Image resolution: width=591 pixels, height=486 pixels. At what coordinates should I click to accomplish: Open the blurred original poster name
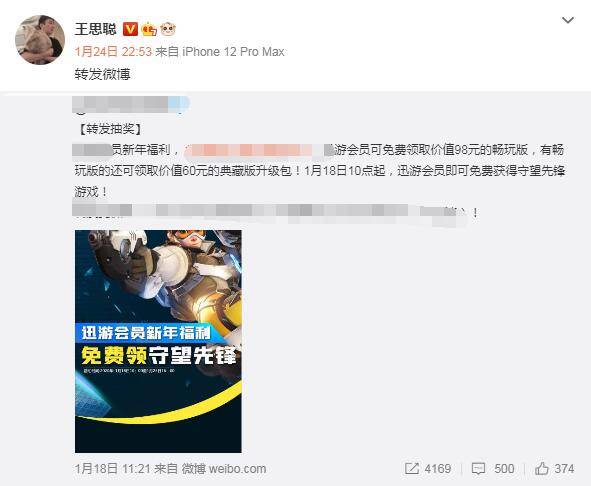coord(131,104)
